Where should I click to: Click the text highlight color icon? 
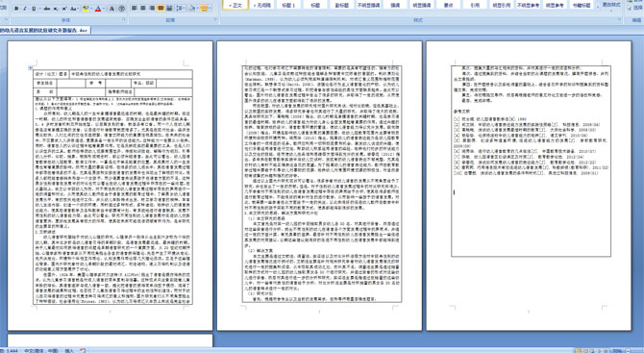86,9
